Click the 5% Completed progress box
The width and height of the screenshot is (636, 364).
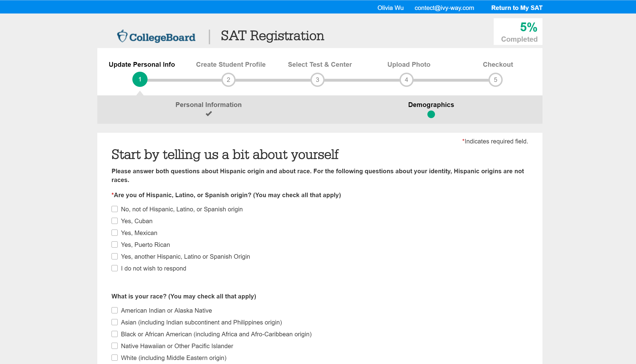click(518, 32)
